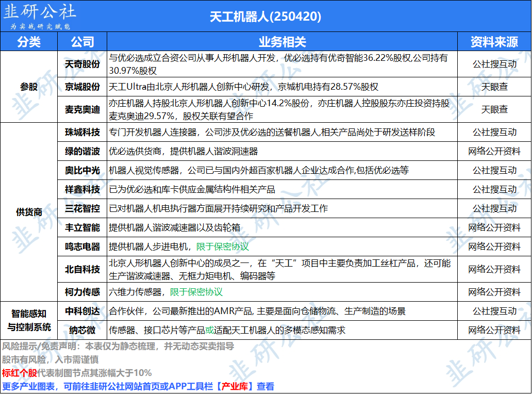
Task: Click the 公社搜互动 source in 祥鑫科技 row
Action: [x=494, y=189]
